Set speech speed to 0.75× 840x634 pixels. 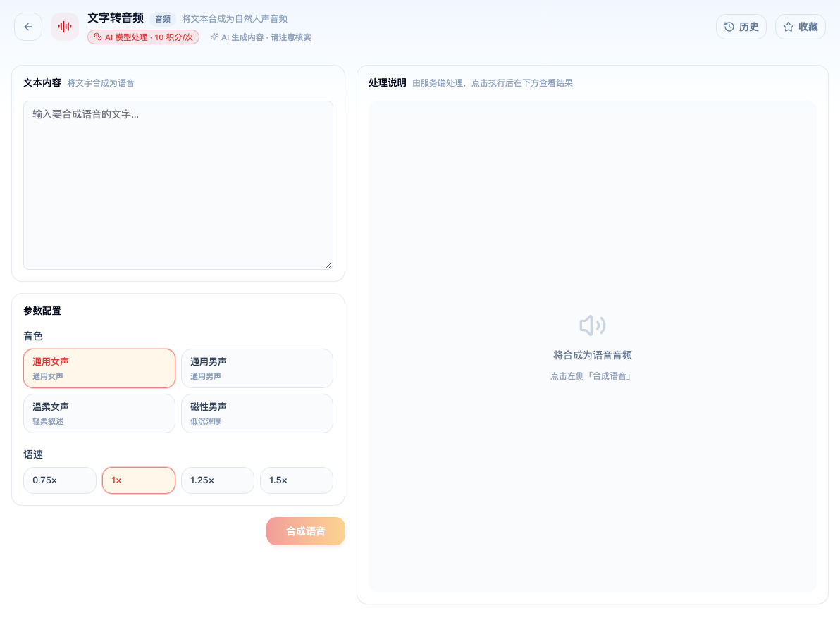click(60, 480)
